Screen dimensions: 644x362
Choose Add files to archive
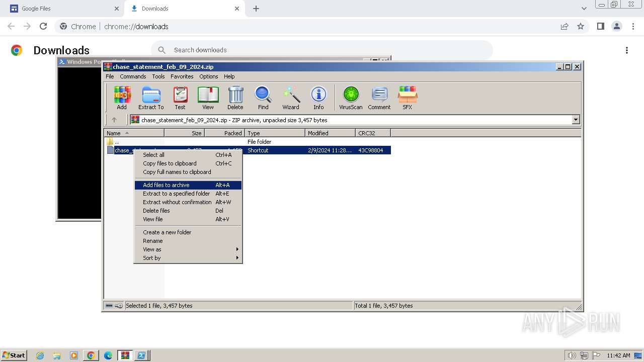(188, 185)
